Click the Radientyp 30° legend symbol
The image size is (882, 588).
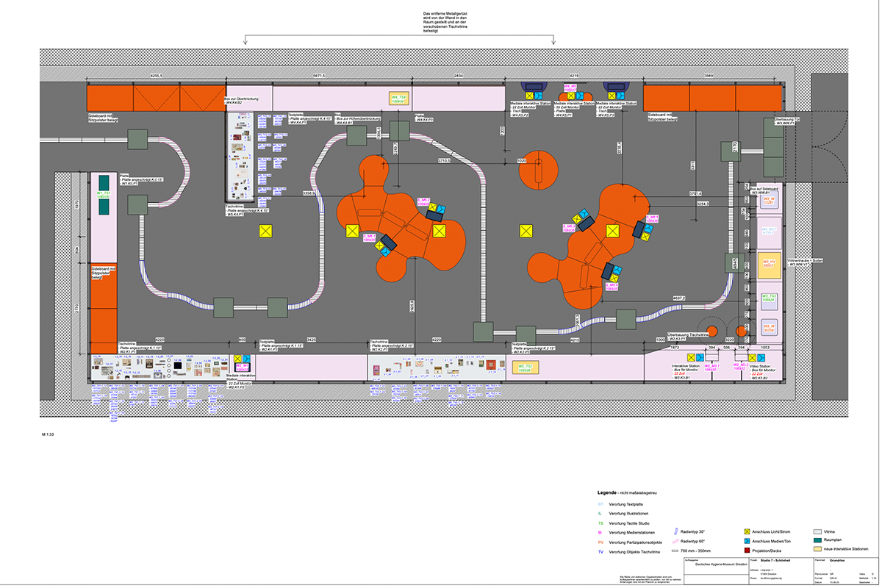[x=676, y=531]
